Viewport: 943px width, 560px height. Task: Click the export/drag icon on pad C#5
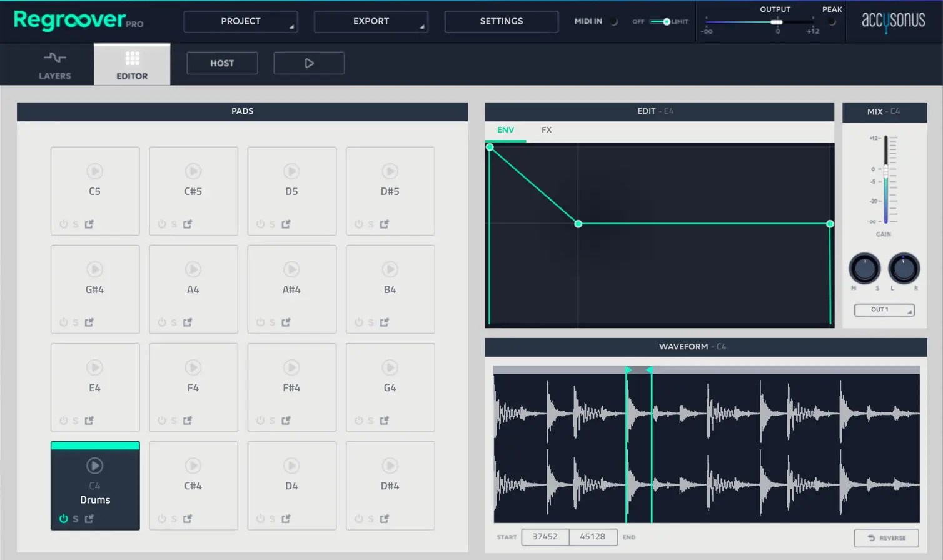[186, 224]
